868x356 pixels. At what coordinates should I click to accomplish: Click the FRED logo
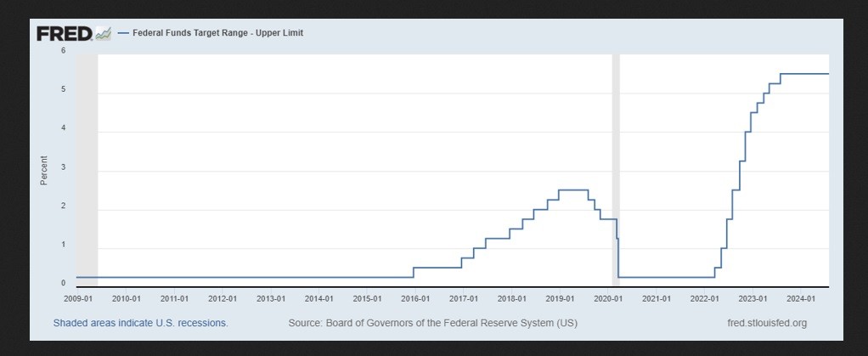[65, 33]
